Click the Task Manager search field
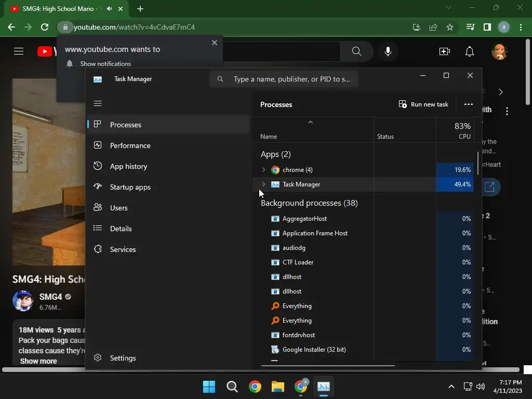Screen dimensions: 532x399 coord(284,79)
